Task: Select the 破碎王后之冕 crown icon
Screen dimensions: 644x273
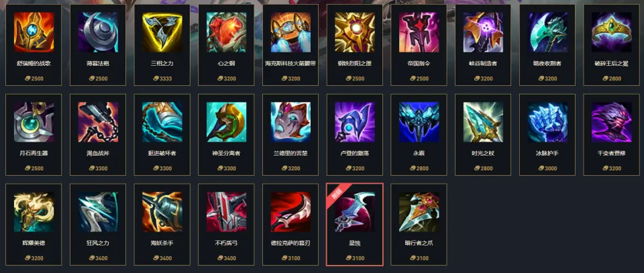Action: pyautogui.click(x=612, y=32)
